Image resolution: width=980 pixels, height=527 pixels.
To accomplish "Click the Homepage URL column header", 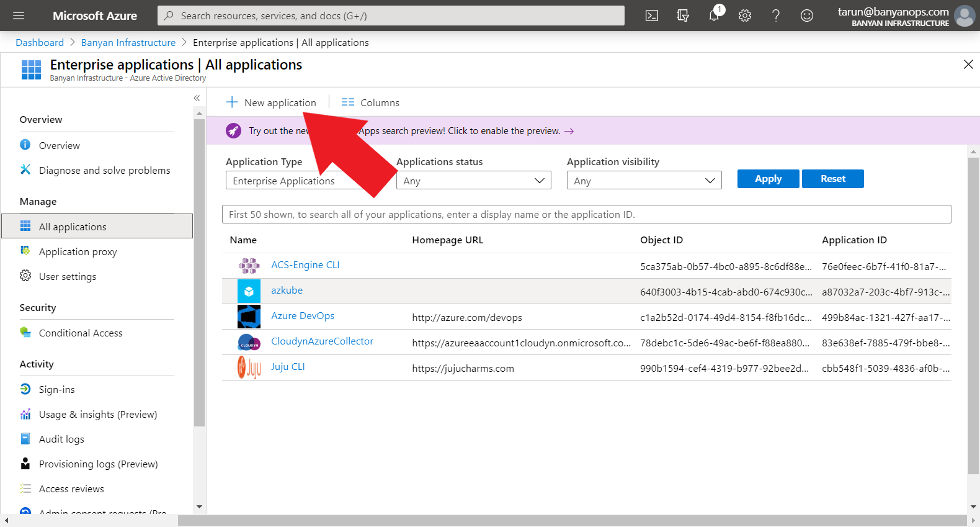I will (447, 240).
